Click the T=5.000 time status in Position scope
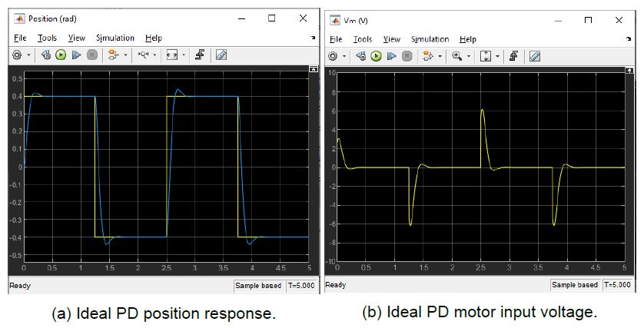The height and width of the screenshot is (328, 644). [x=297, y=286]
